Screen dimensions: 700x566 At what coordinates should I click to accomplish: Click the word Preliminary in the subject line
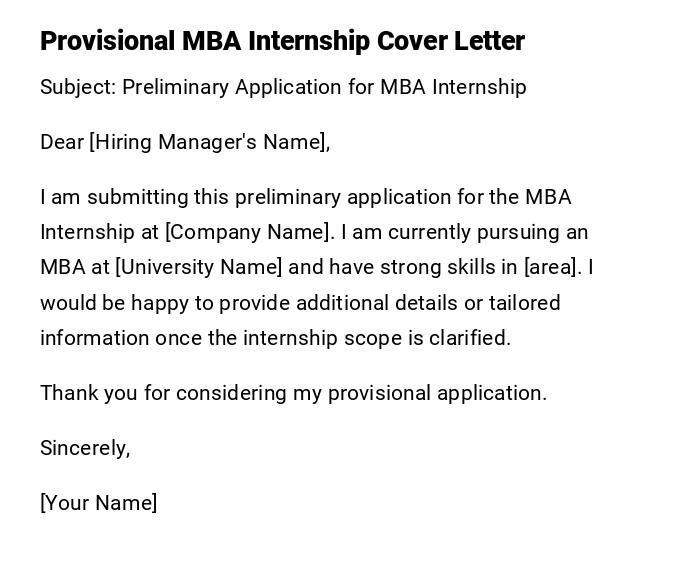point(176,87)
